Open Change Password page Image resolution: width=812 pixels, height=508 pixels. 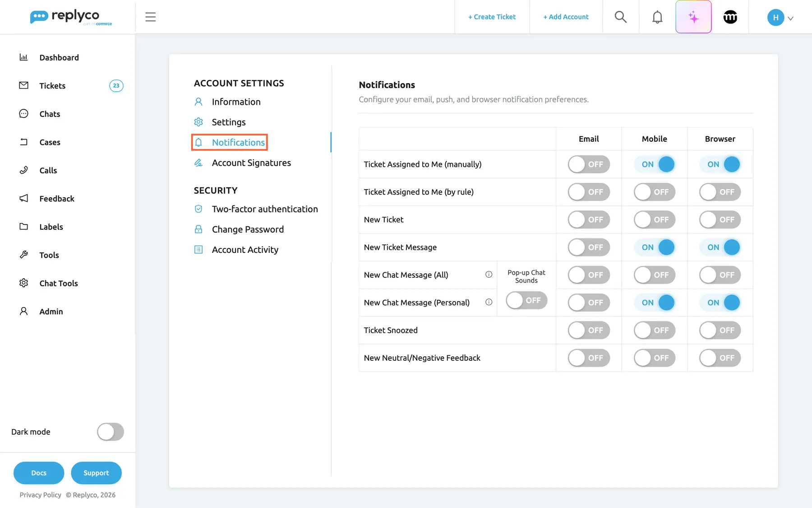coord(239,229)
